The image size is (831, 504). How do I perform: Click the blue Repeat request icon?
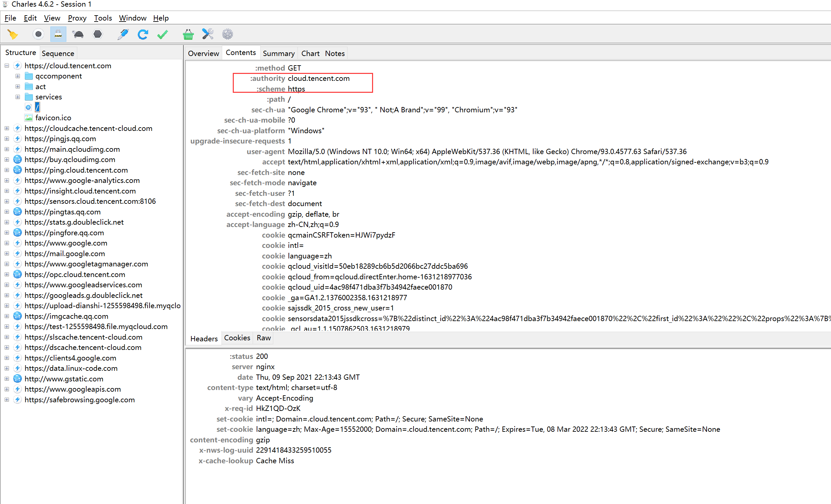[x=143, y=34]
